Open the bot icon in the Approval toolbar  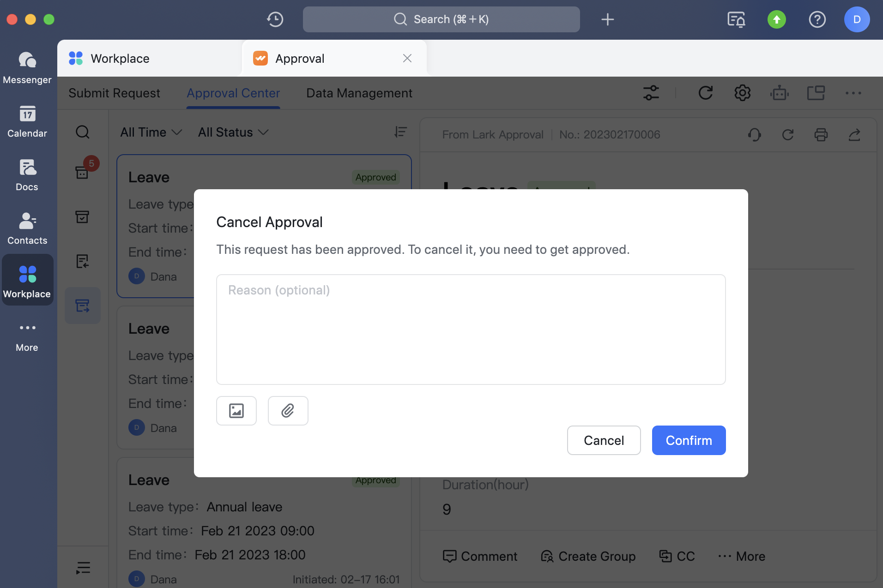tap(779, 93)
